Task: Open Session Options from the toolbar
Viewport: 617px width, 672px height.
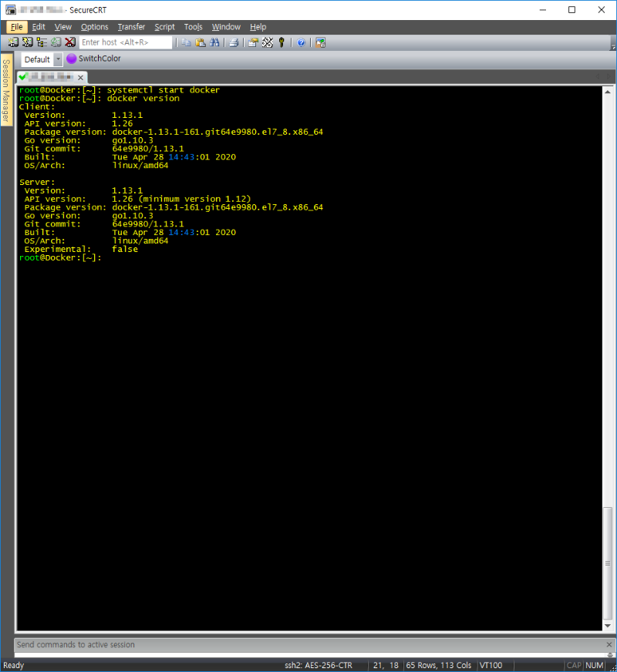Action: coord(253,42)
